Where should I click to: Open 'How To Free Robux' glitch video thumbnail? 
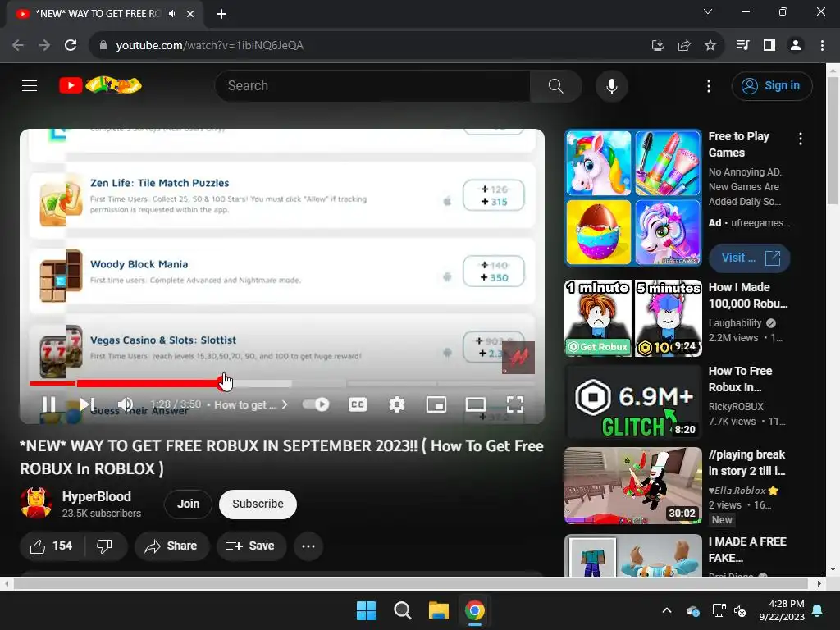[632, 402]
